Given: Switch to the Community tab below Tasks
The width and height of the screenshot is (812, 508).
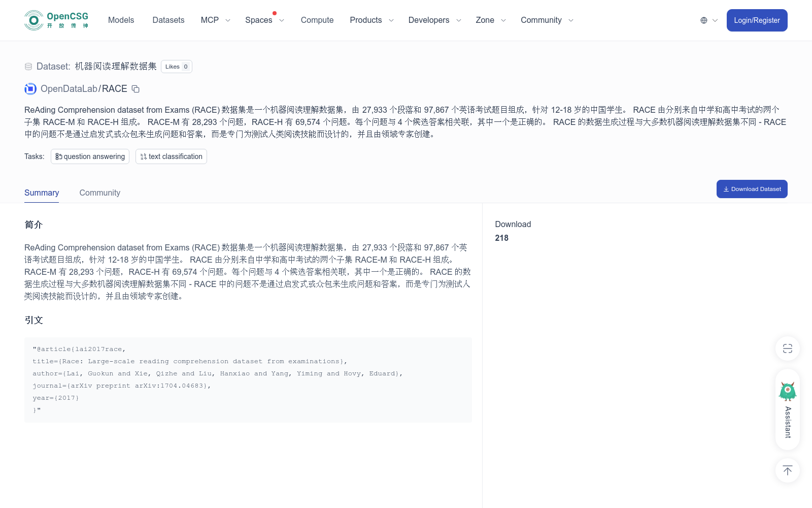Looking at the screenshot, I should [100, 193].
